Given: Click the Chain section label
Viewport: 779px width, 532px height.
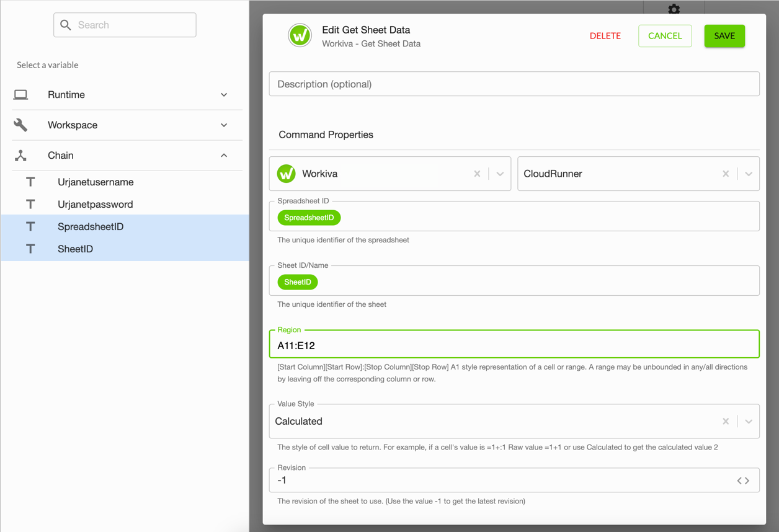Looking at the screenshot, I should (61, 156).
